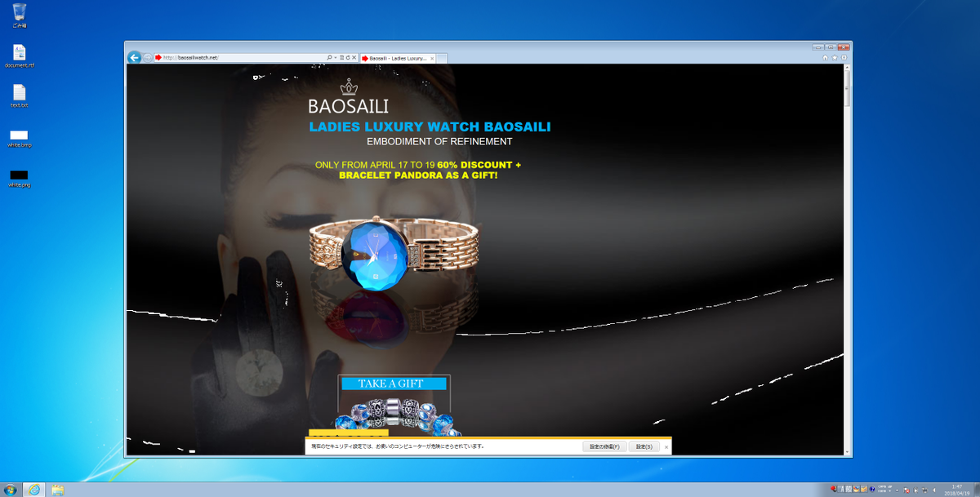The image size is (980, 497).
Task: Open File Explorer from the taskbar
Action: [x=58, y=490]
